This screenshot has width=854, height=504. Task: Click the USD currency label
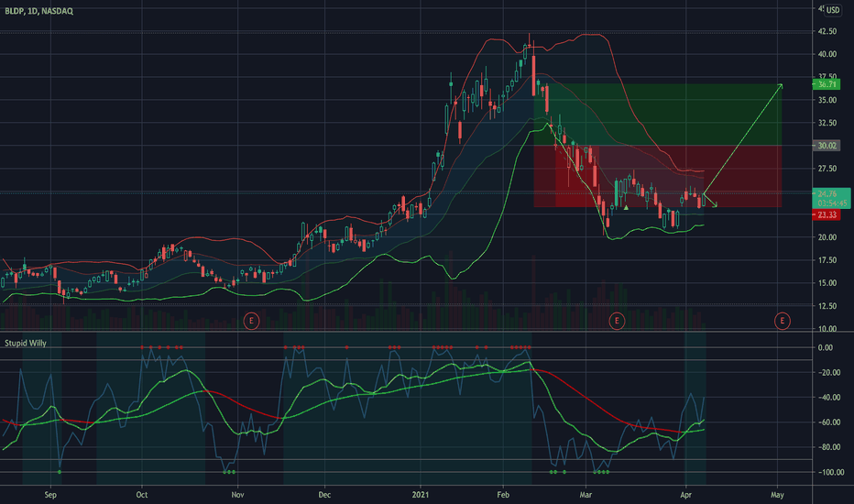click(x=833, y=10)
